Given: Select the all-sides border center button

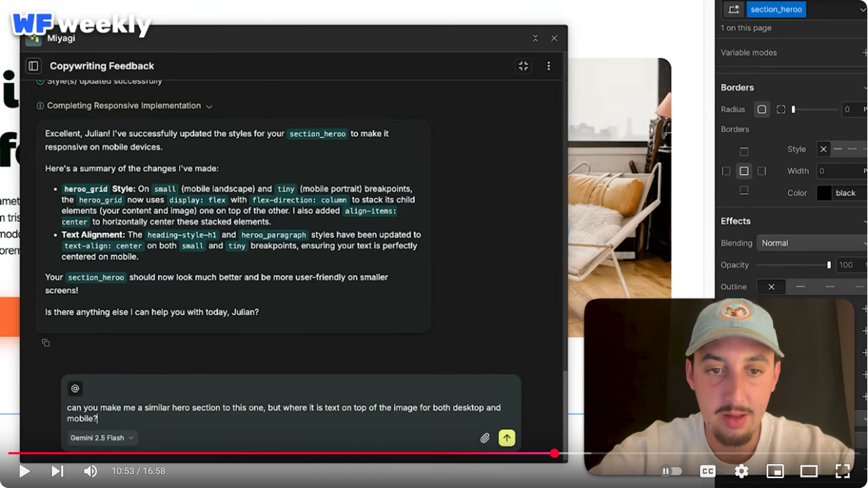Looking at the screenshot, I should point(744,171).
